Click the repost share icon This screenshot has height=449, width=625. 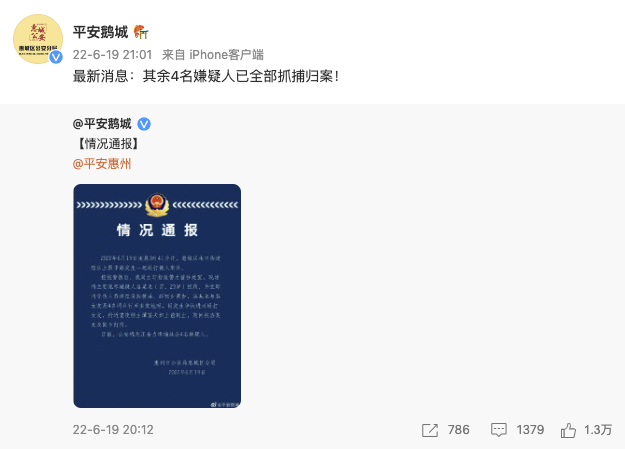[x=430, y=430]
